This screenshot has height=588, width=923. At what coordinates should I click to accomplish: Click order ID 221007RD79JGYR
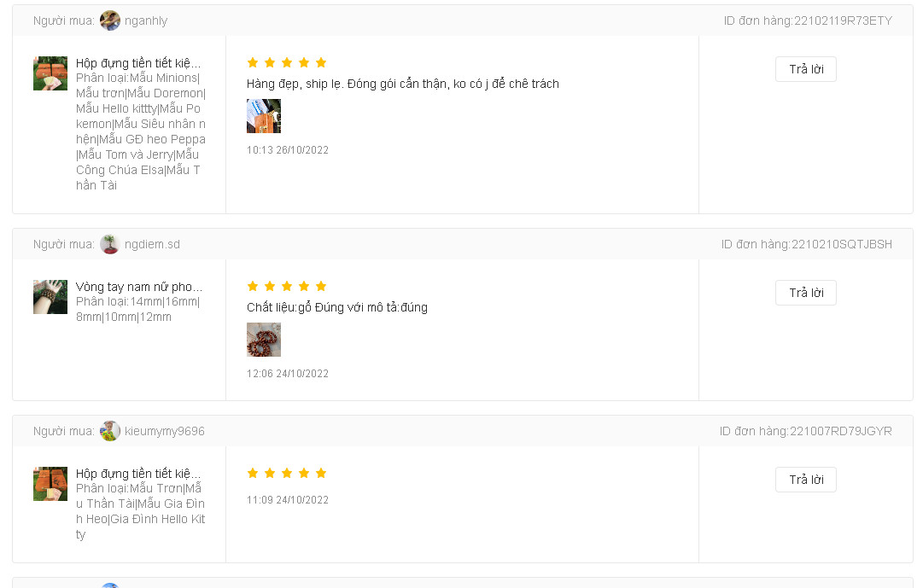coord(841,431)
